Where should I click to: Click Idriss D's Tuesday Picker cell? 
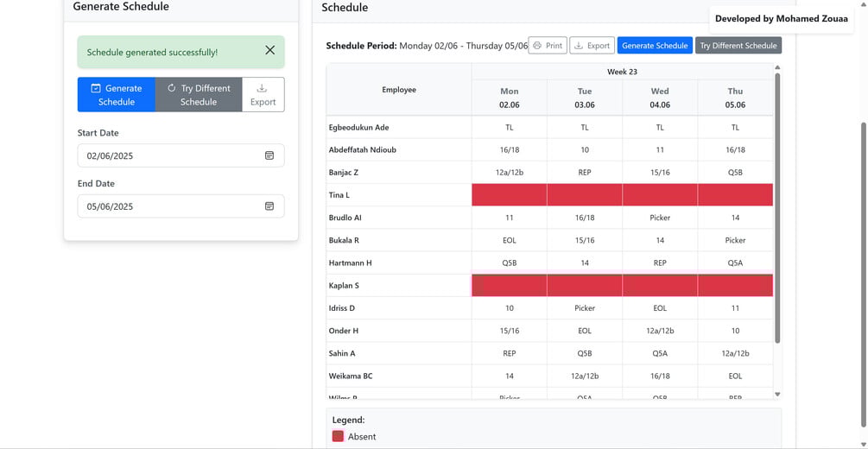click(x=585, y=307)
